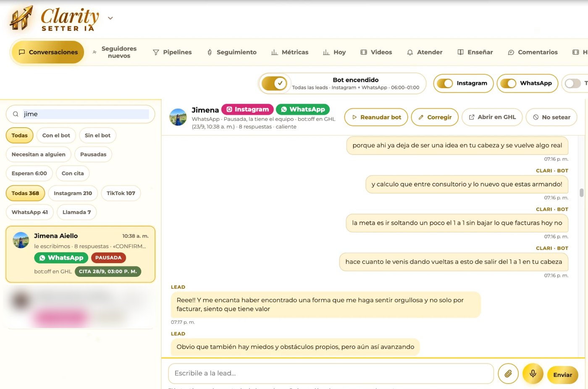This screenshot has width=588, height=389.
Task: Select the Esperan 6:00 filter
Action: 29,173
